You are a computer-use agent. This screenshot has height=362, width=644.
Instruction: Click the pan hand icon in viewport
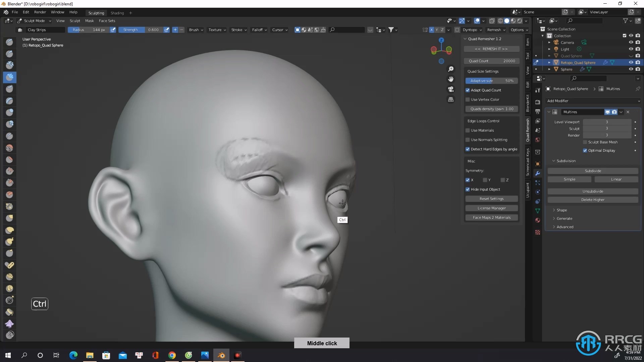pos(451,79)
